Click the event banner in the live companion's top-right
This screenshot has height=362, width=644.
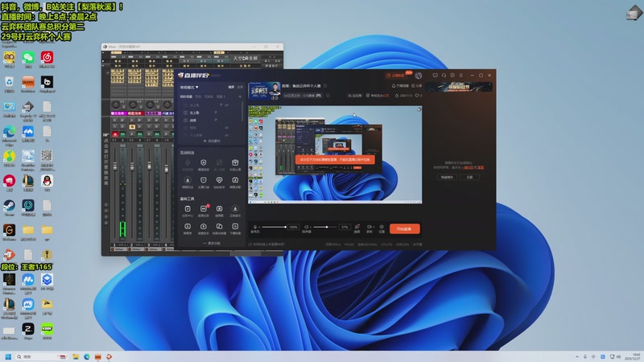tap(459, 87)
